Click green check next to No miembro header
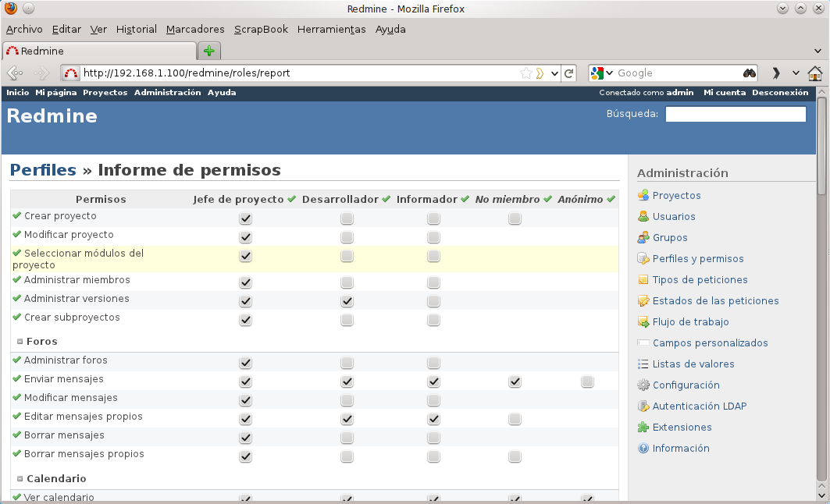Screen dimensions: 830x504 click(x=547, y=199)
